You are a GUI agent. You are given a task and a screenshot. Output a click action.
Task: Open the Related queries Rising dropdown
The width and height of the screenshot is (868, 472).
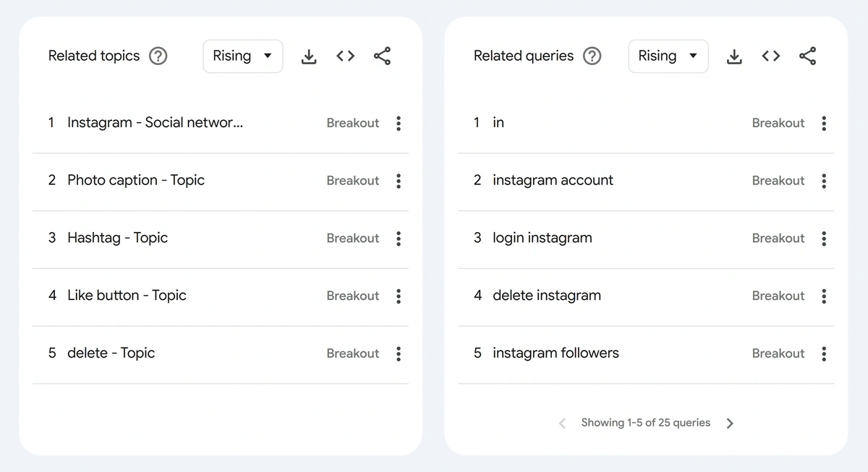point(668,56)
